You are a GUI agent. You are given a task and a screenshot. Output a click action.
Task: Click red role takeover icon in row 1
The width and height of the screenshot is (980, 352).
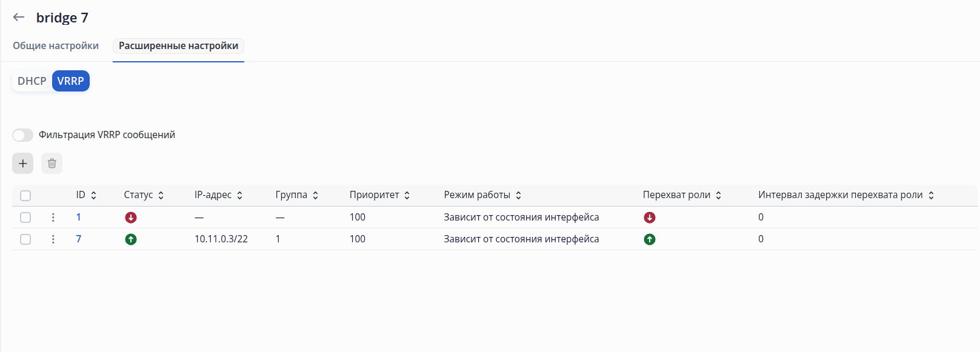click(x=650, y=218)
